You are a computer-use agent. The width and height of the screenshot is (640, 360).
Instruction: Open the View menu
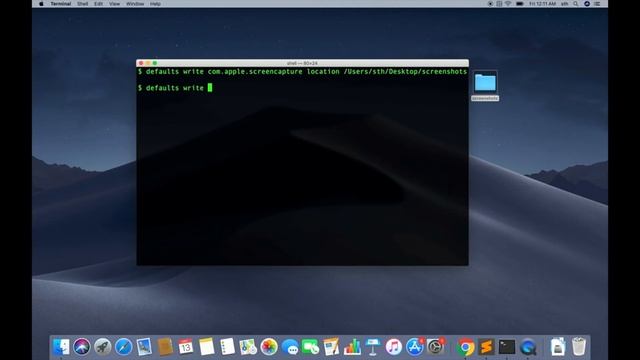pyautogui.click(x=115, y=4)
